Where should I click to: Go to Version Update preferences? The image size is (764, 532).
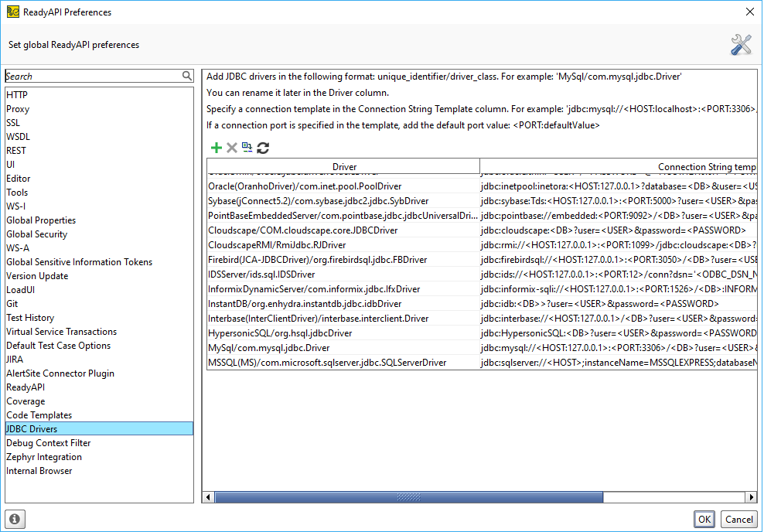[x=100, y=276]
